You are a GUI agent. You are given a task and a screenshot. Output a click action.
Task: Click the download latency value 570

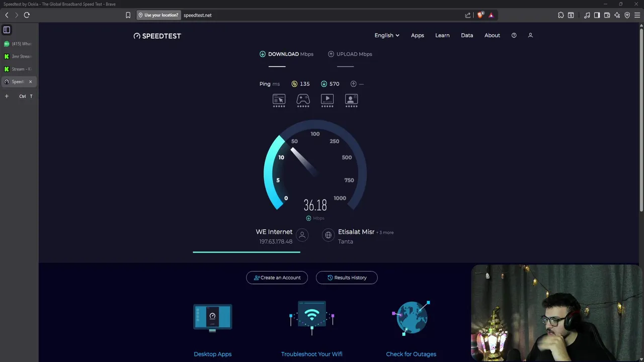334,84
